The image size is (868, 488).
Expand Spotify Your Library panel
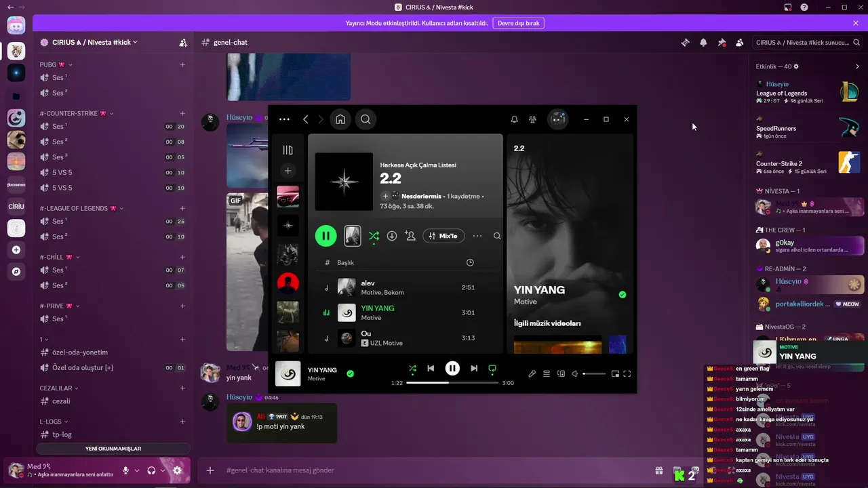tap(288, 150)
